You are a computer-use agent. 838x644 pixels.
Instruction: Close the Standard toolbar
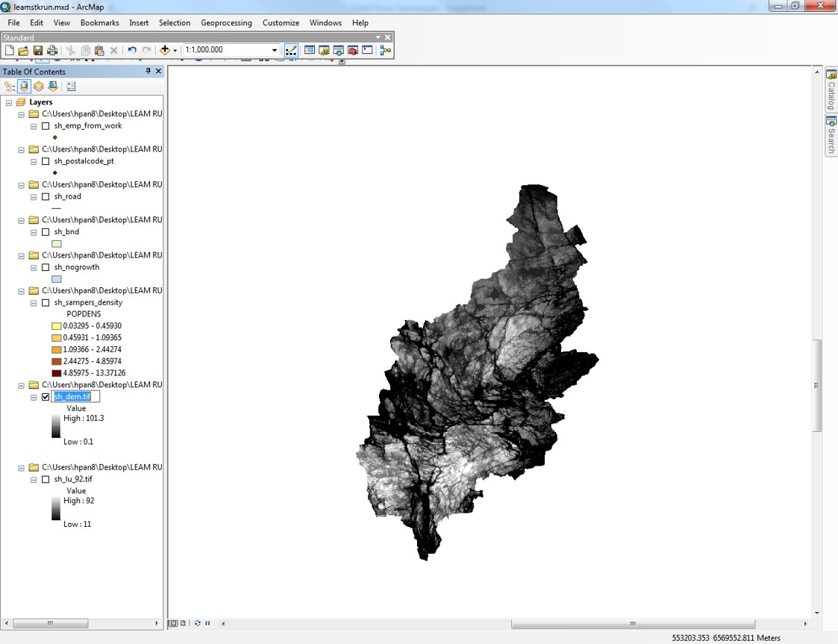coord(387,37)
